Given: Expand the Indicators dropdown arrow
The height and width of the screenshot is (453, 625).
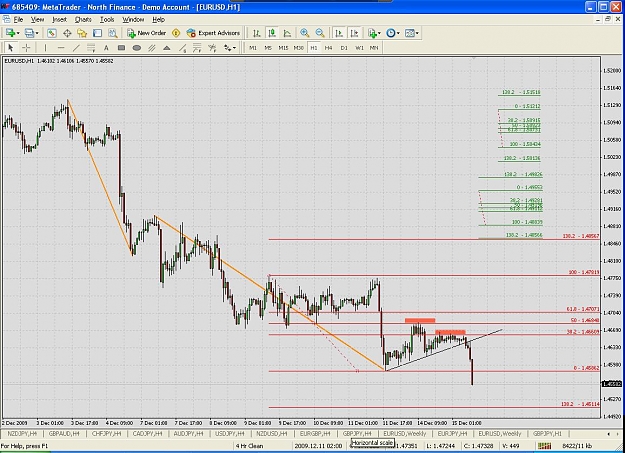Looking at the screenshot, I should click(379, 33).
